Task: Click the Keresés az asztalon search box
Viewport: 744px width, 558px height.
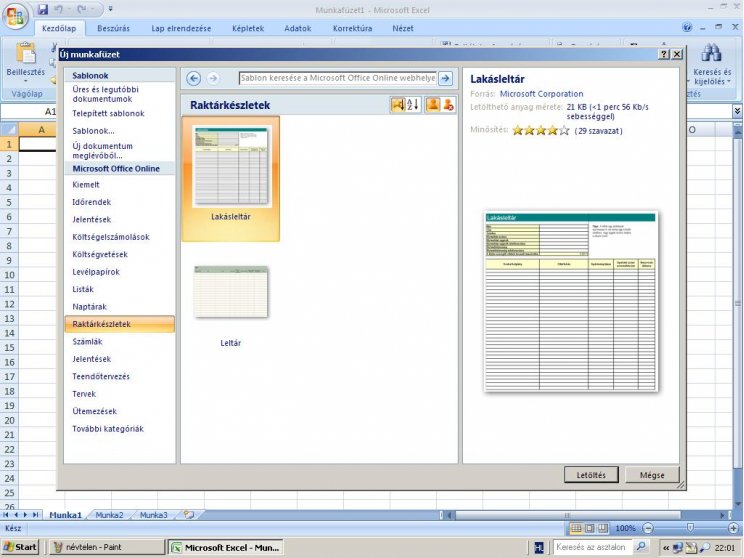Action: click(x=593, y=547)
